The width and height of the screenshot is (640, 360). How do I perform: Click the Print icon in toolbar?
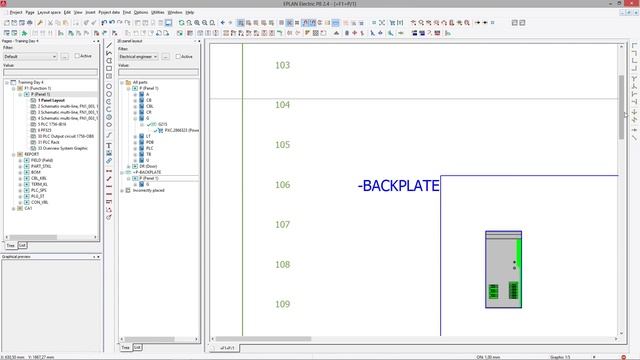click(x=29, y=23)
